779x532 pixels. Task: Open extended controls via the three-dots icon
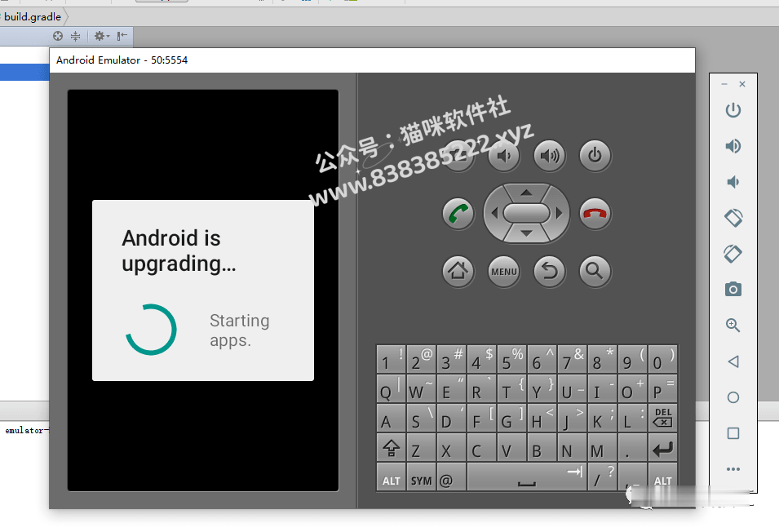(733, 469)
